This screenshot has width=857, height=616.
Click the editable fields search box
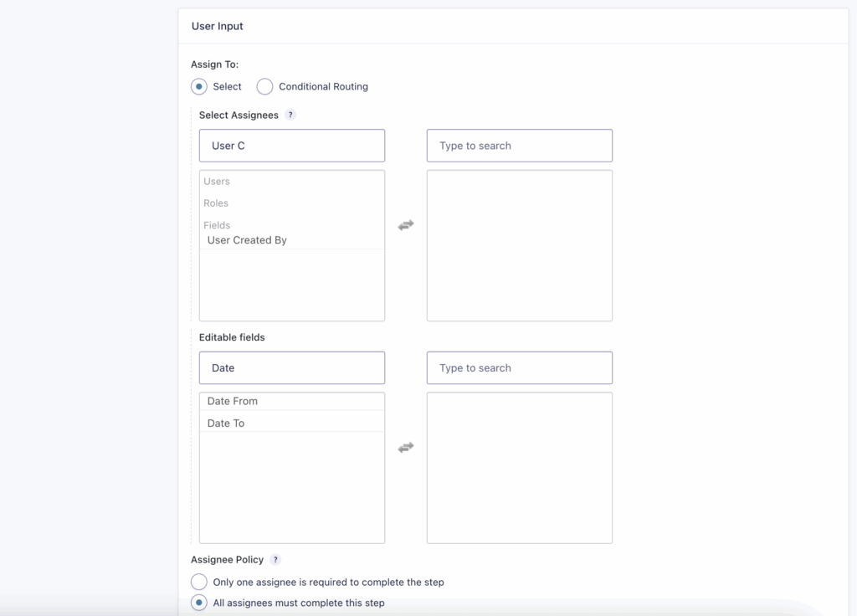pos(519,367)
